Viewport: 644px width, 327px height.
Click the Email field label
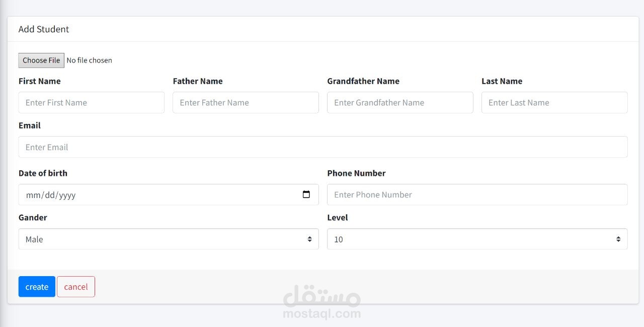tap(30, 125)
